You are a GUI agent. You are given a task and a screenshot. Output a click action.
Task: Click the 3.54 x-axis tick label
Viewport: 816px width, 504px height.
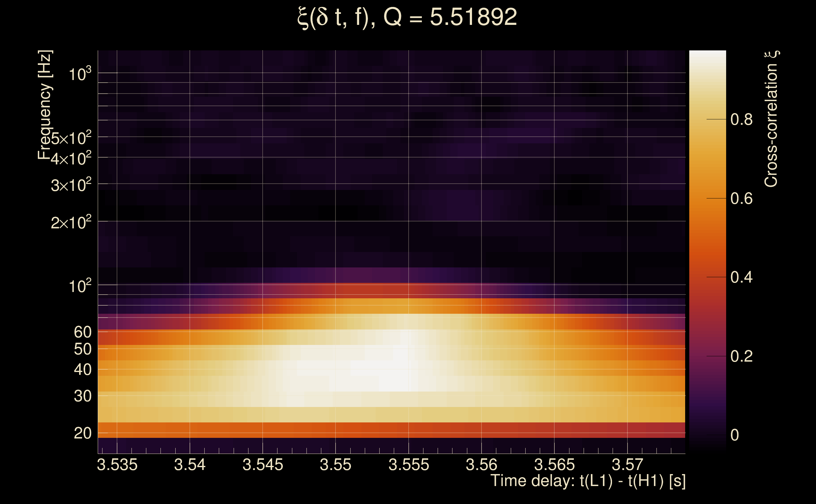[190, 465]
